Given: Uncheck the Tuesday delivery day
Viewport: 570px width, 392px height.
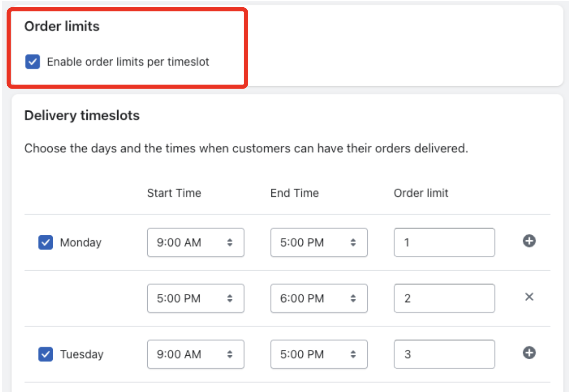Looking at the screenshot, I should [45, 354].
